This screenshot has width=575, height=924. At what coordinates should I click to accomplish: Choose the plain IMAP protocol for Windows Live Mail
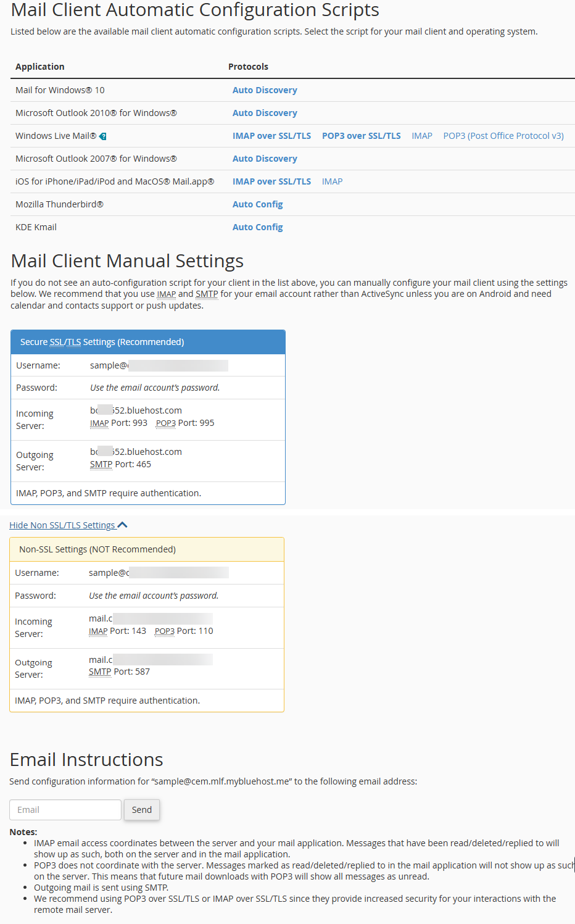click(422, 135)
